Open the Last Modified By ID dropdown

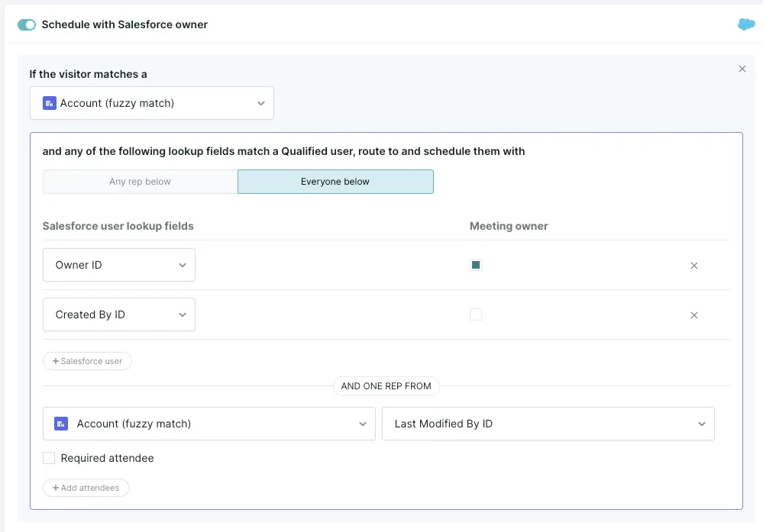coord(548,424)
